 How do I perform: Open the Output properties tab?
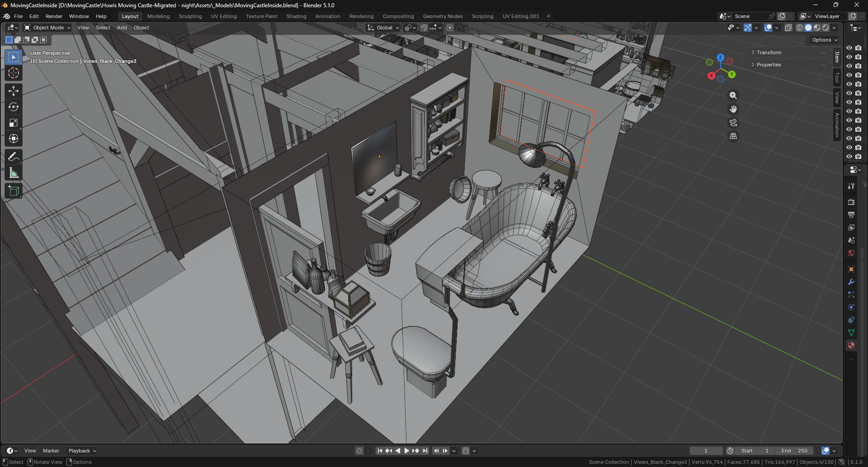coord(851,214)
